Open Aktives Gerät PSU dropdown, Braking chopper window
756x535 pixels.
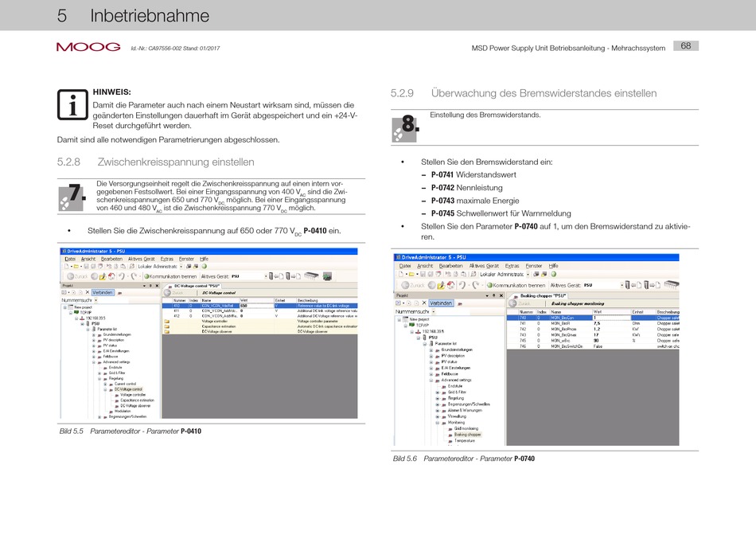coord(622,285)
